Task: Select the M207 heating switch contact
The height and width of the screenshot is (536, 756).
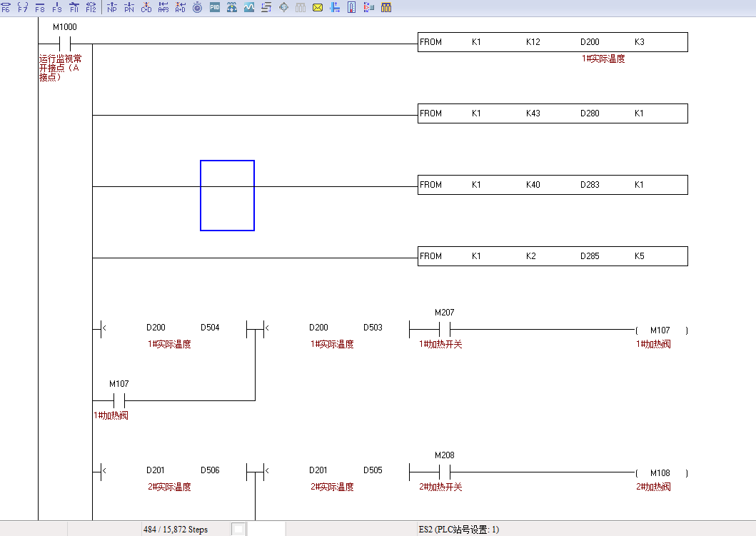Action: coord(444,329)
